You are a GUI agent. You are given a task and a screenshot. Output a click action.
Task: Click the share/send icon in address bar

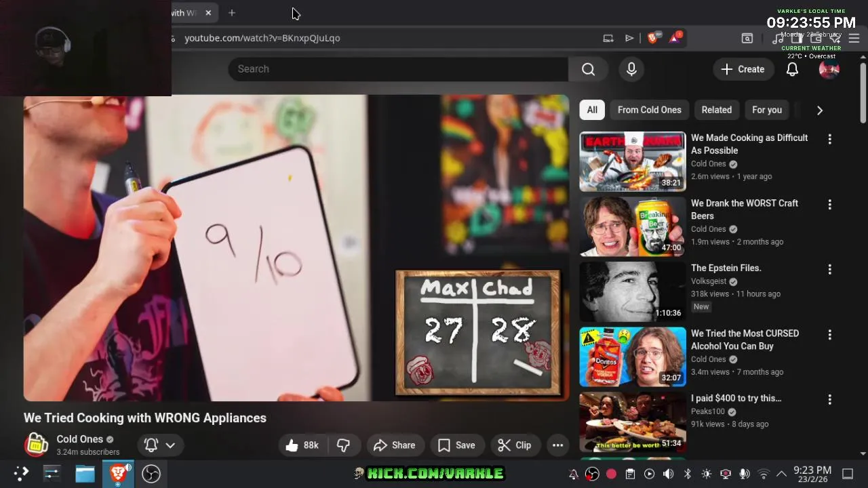click(629, 38)
